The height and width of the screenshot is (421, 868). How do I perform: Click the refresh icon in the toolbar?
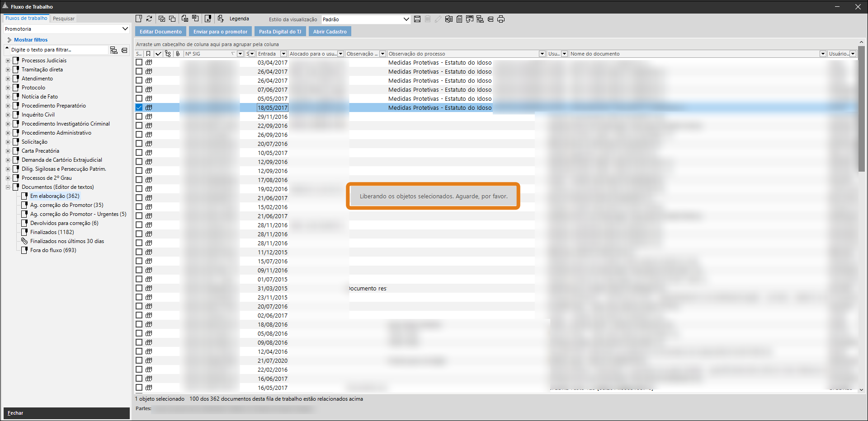[x=149, y=19]
